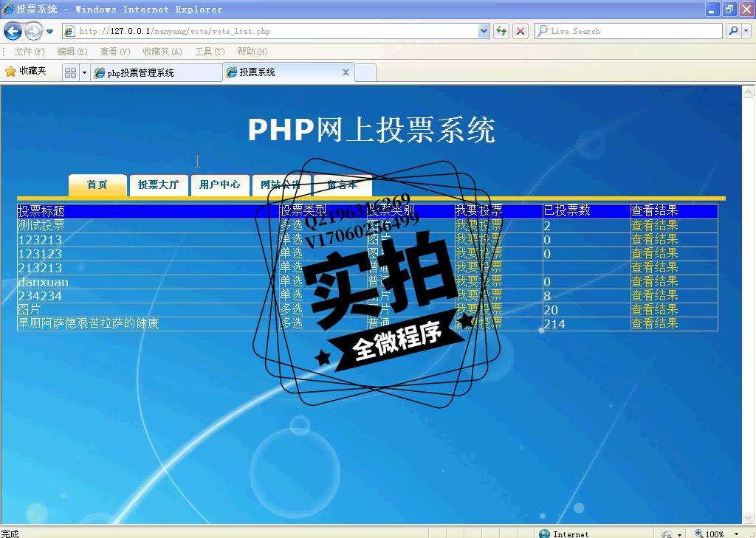
Task: Open the 帮助(H) menu
Action: (252, 52)
